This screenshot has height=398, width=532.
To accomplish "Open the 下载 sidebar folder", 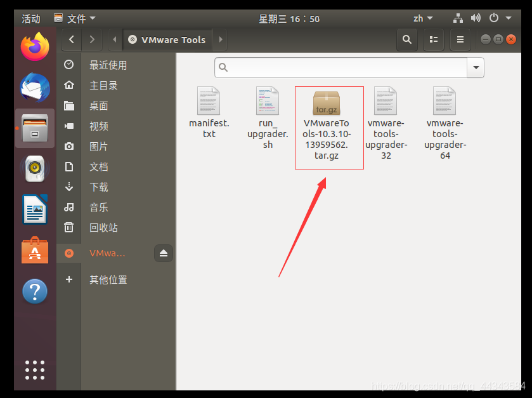I will (116, 187).
